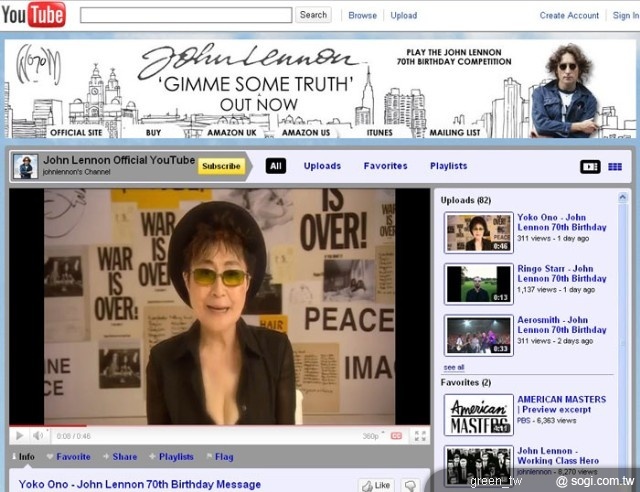Switch to player view icon
This screenshot has width=640, height=492.
click(x=590, y=167)
